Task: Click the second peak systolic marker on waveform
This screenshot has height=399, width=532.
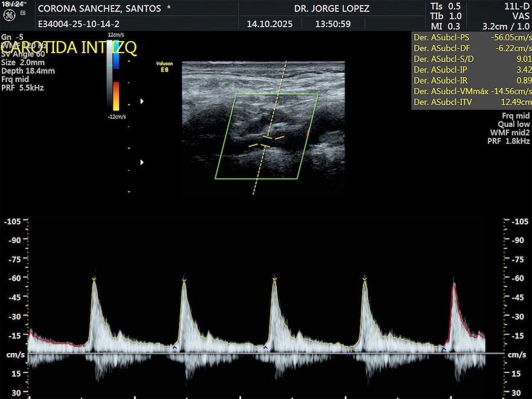Action: point(184,279)
